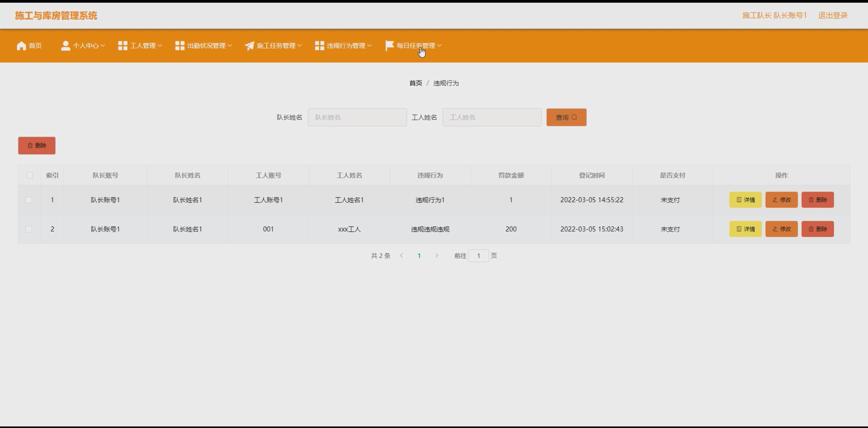This screenshot has width=868, height=428.
Task: Click the person icon for 个人中心
Action: coord(66,46)
